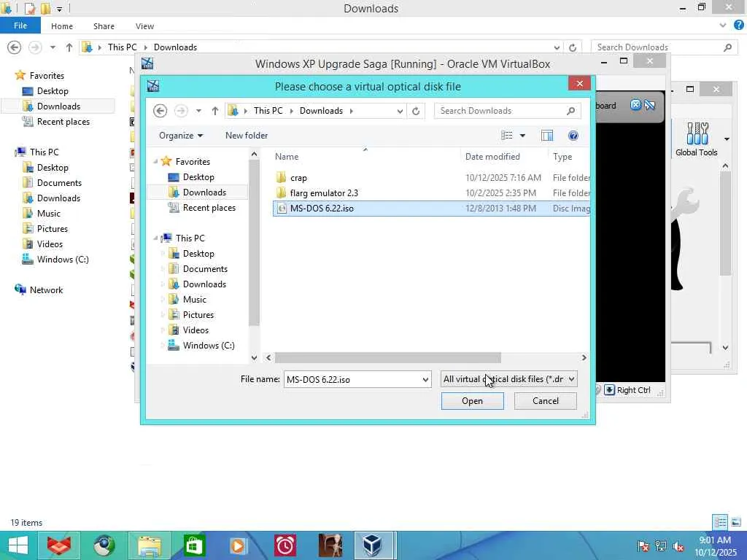Select Windows (C:) in the dialog tree
This screenshot has width=747, height=560.
point(208,345)
